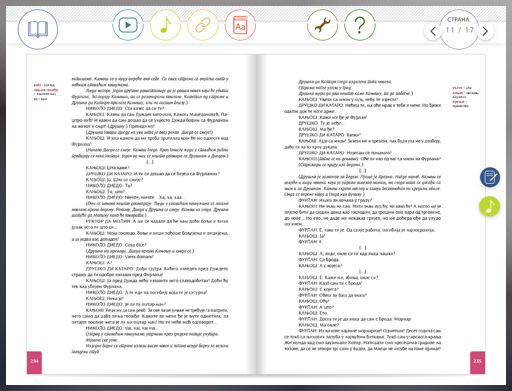Click the left page text area
This screenshot has height=391, width=512.
[x=150, y=215]
